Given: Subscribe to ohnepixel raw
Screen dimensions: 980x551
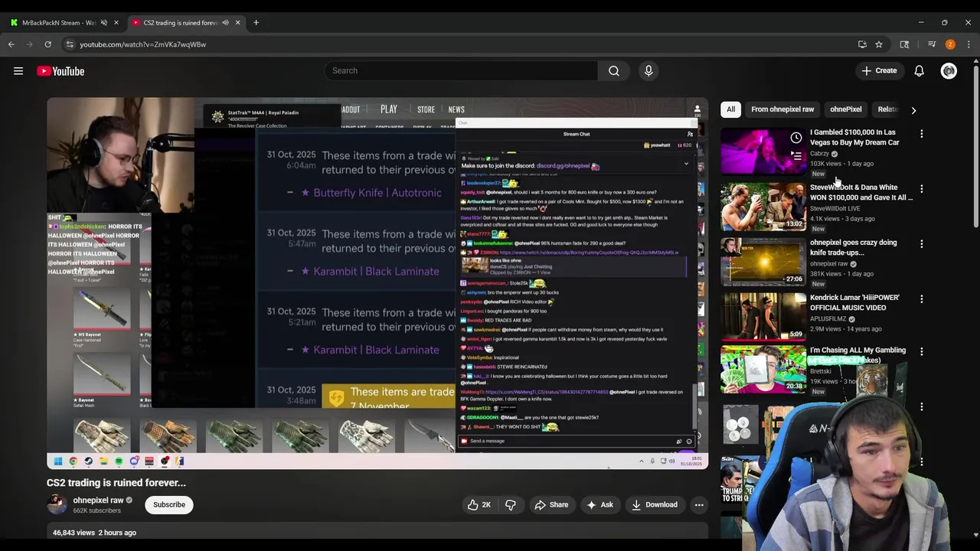Looking at the screenshot, I should click(169, 505).
